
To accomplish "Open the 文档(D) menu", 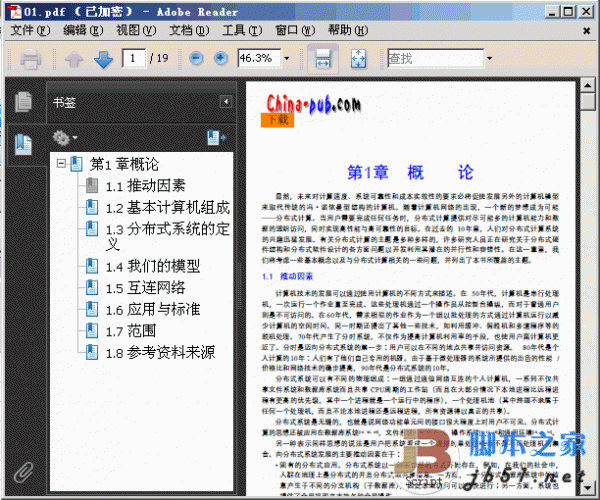I will click(x=189, y=30).
